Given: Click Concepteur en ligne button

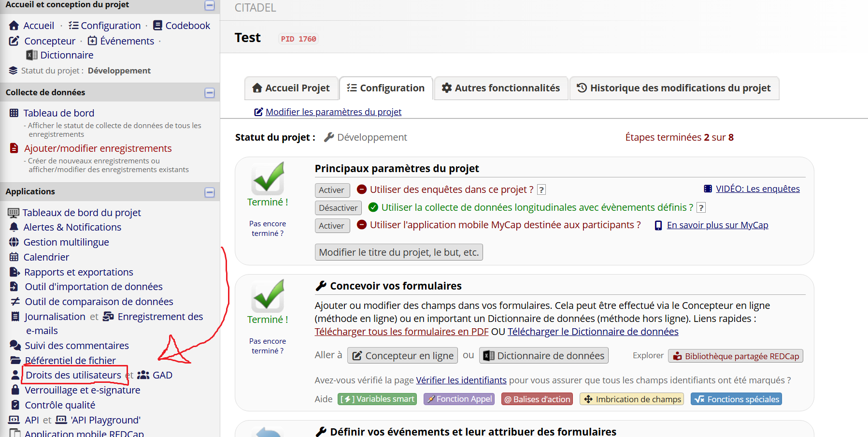Looking at the screenshot, I should (403, 356).
